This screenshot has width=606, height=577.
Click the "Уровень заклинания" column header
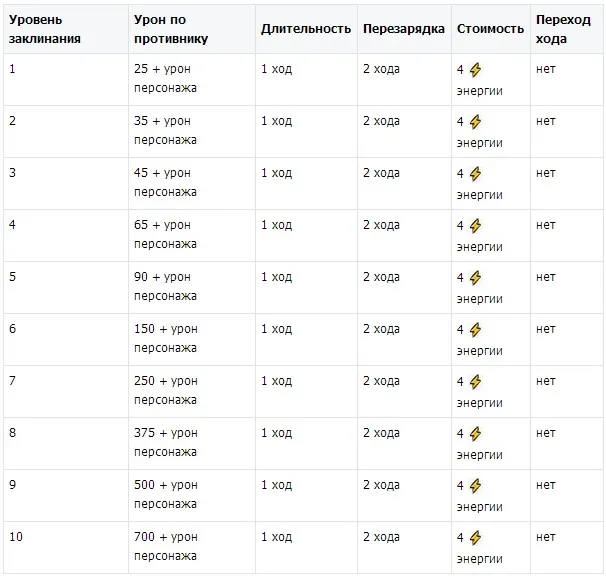44,30
